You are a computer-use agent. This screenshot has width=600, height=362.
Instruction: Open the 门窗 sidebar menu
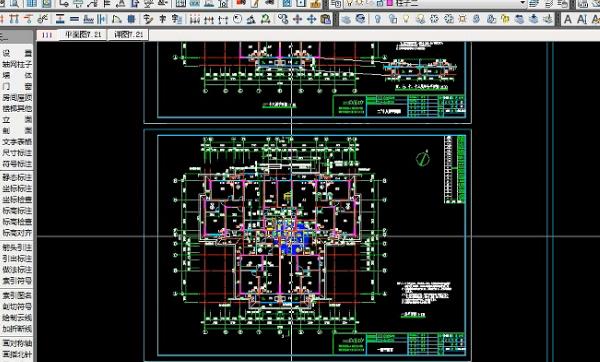[x=17, y=86]
